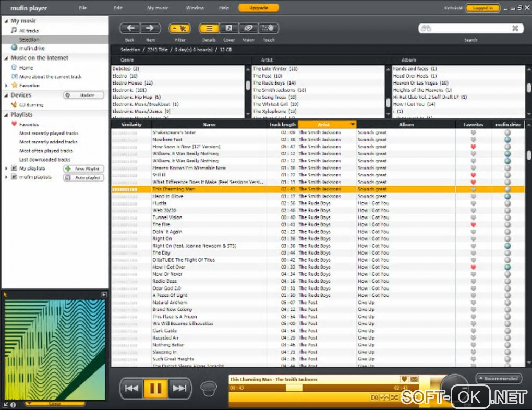Favorite the playing track with heart icon
The width and height of the screenshot is (532, 410).
tap(404, 379)
